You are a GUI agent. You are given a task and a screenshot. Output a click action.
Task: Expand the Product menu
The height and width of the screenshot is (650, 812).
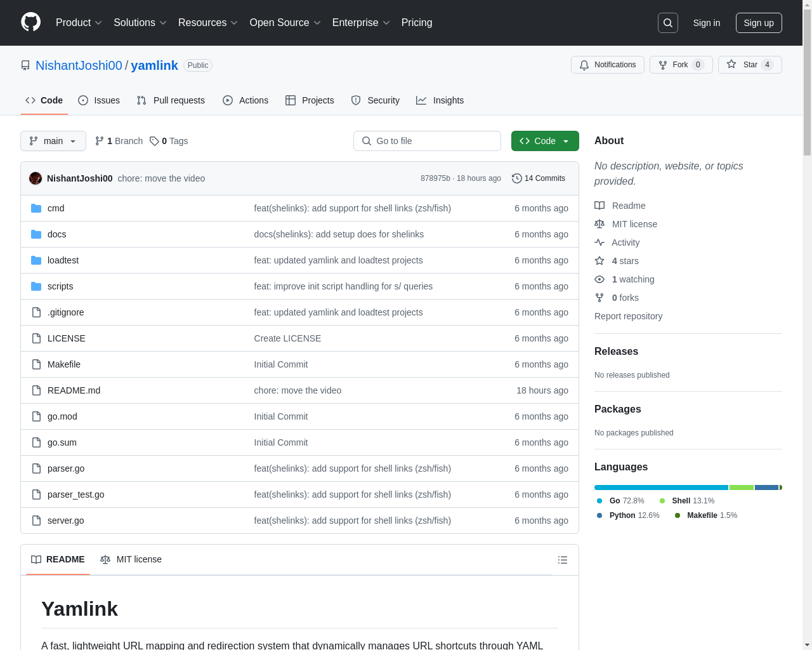79,23
